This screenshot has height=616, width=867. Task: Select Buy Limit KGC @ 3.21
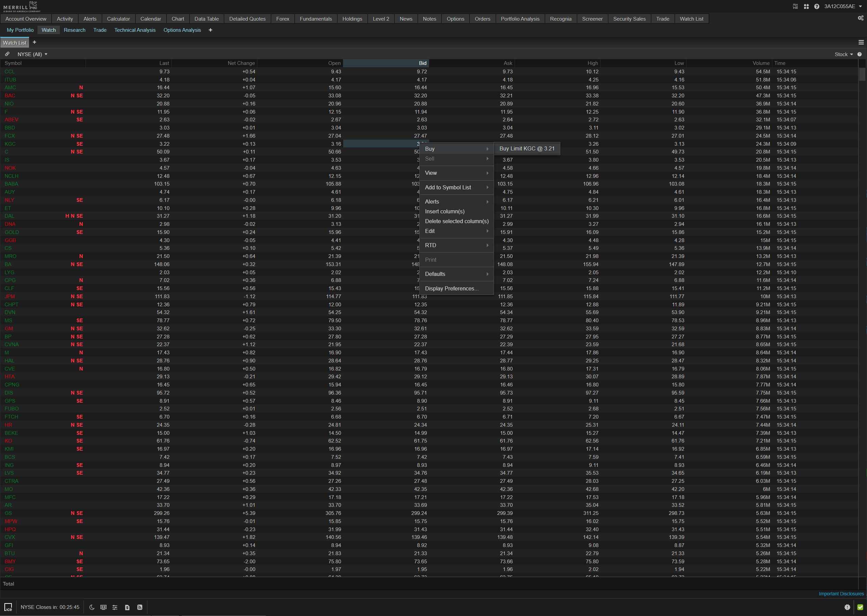click(527, 149)
